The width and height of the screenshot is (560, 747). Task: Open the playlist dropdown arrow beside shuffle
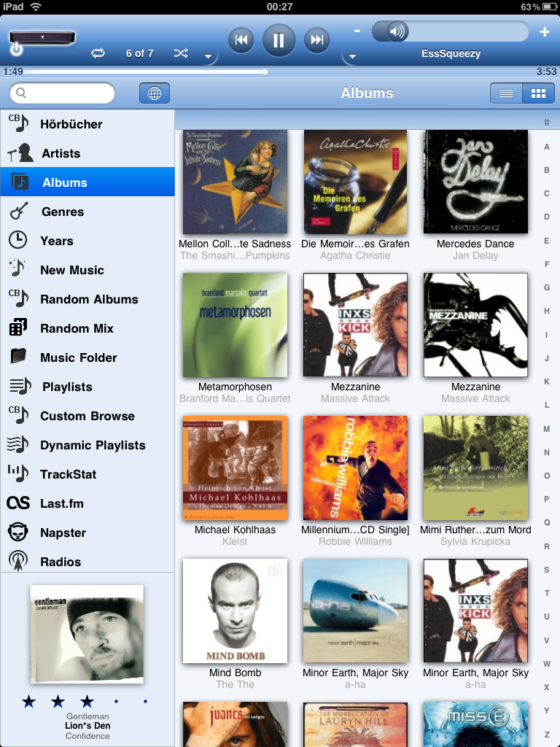coord(208,56)
